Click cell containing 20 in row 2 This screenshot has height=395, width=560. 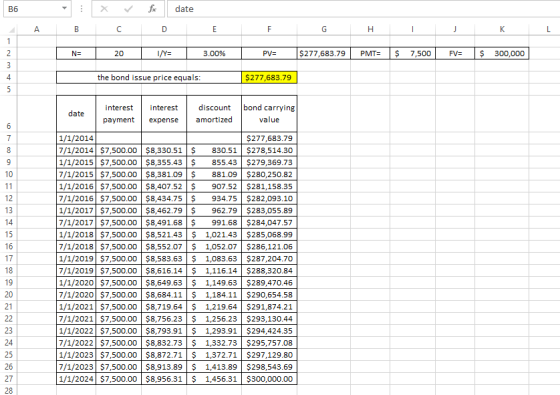[x=119, y=54]
